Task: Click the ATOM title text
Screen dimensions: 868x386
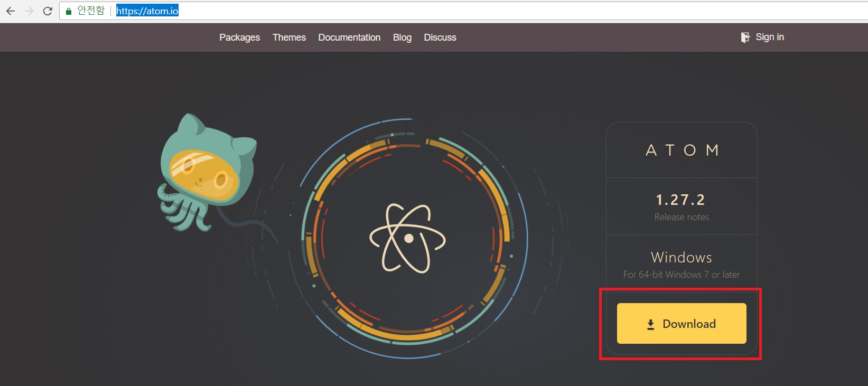Action: pos(682,150)
